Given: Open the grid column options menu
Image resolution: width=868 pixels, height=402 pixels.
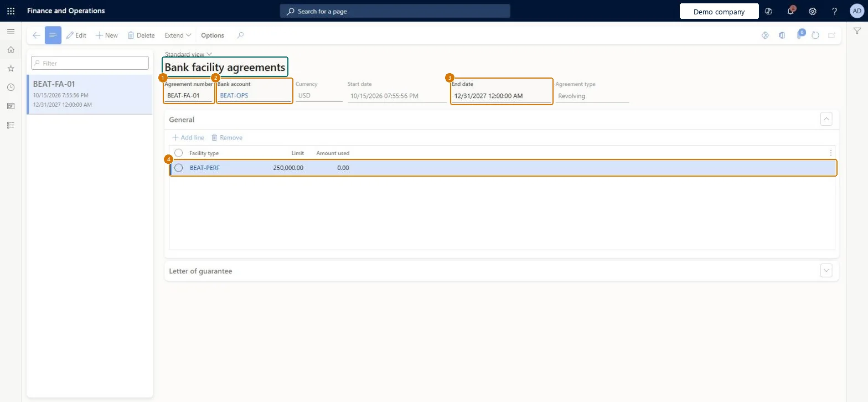Looking at the screenshot, I should pyautogui.click(x=830, y=153).
